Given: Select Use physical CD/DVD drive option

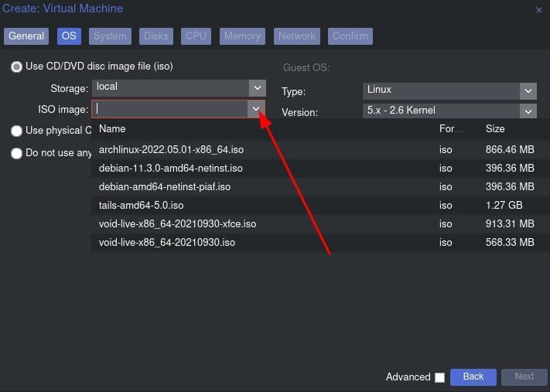Looking at the screenshot, I should click(x=16, y=131).
